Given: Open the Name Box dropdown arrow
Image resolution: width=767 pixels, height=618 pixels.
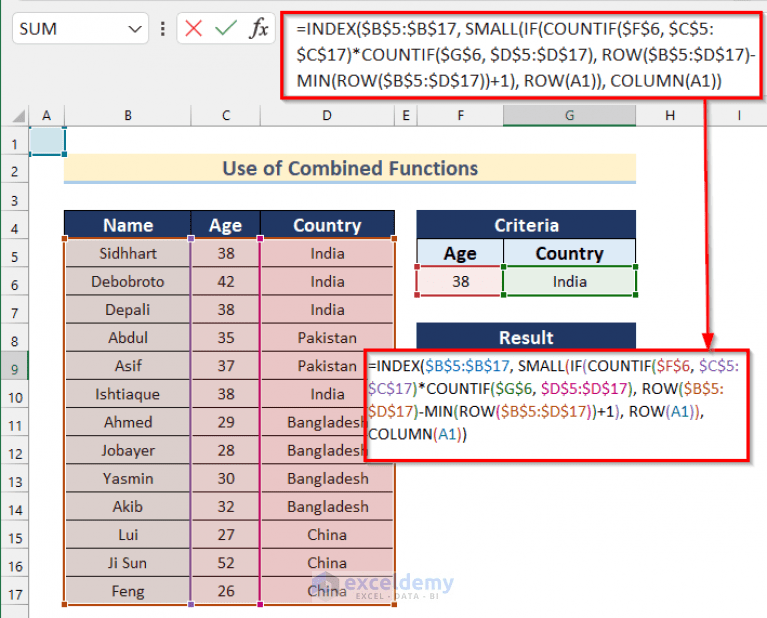Looking at the screenshot, I should [x=135, y=29].
